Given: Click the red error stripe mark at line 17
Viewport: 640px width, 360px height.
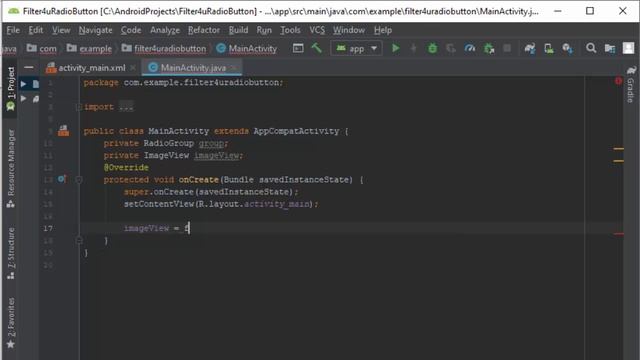Looking at the screenshot, I should coord(619,234).
